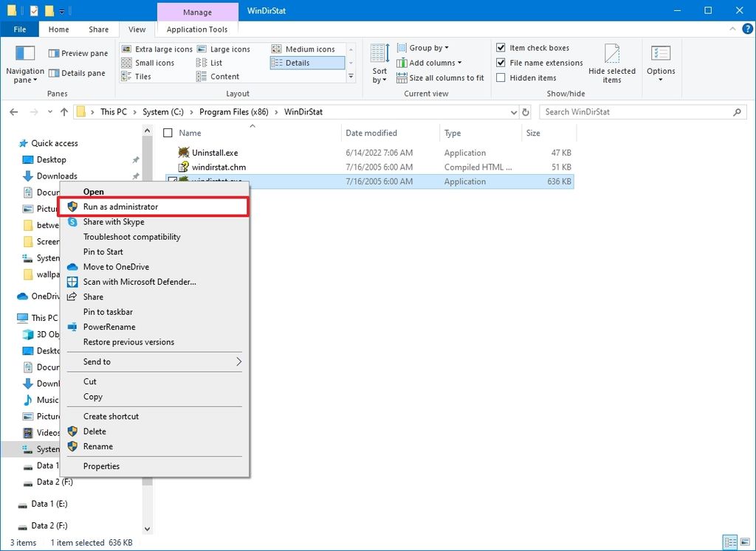Open the address bar dropdown
This screenshot has width=756, height=551.
point(513,111)
